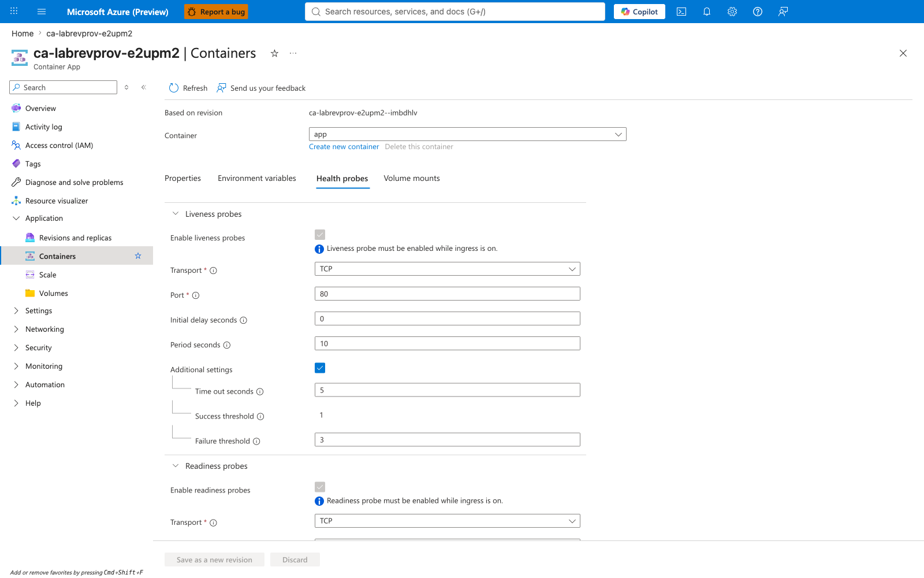924x578 pixels.
Task: Open the Cloud Shell icon
Action: pos(681,12)
